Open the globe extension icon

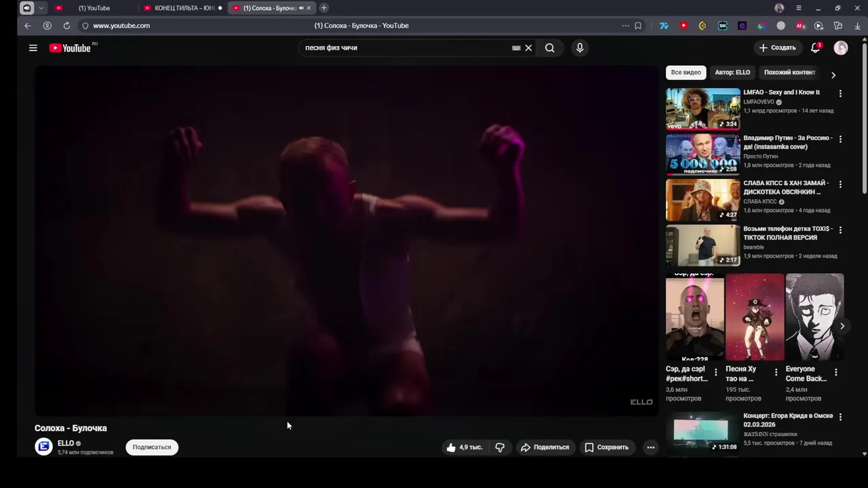coord(781,26)
